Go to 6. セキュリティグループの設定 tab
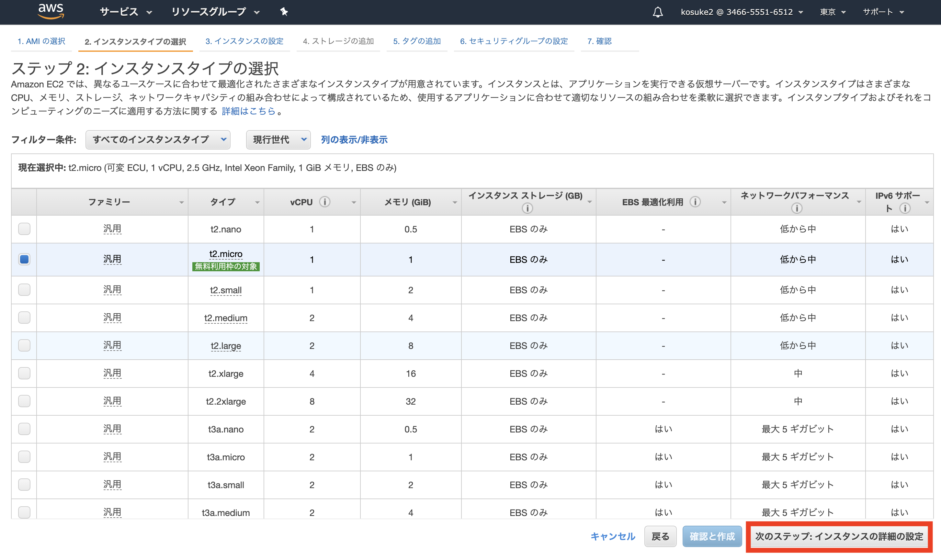Viewport: 941px width, 560px height. [514, 41]
